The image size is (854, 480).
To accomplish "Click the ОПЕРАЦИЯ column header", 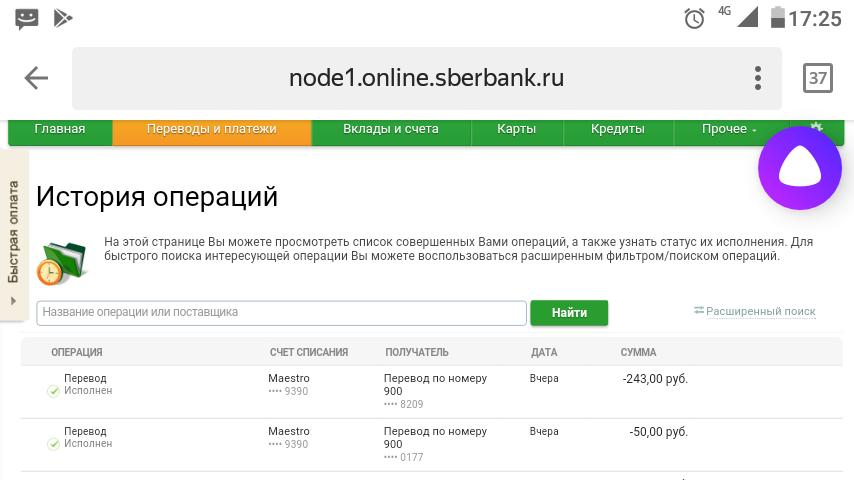I will (77, 353).
